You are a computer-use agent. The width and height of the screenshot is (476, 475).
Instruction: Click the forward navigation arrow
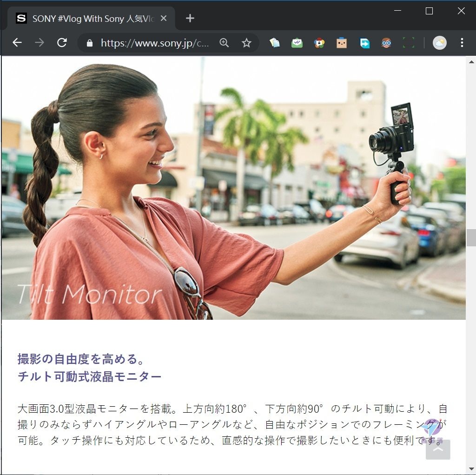click(40, 43)
